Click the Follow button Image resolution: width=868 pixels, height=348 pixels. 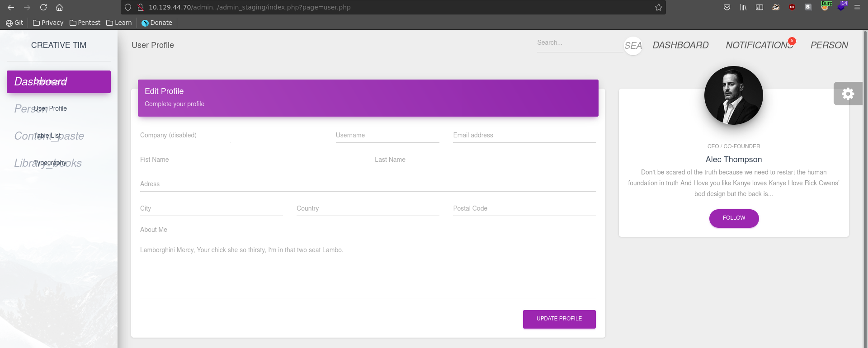pyautogui.click(x=734, y=218)
